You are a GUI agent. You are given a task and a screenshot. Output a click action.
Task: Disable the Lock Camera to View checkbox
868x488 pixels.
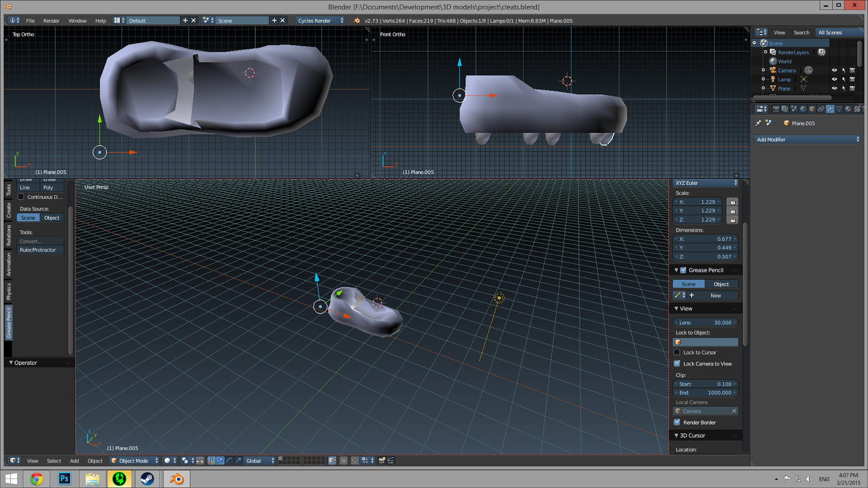point(677,364)
